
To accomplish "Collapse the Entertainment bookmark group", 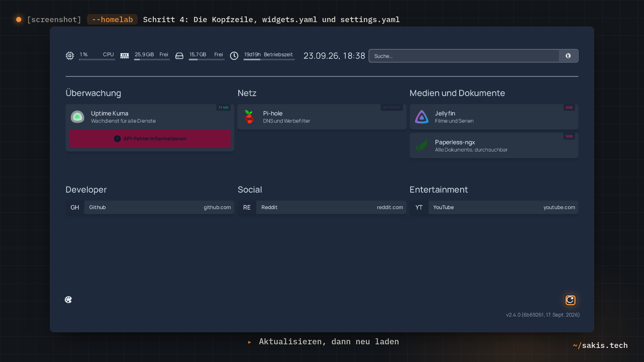I will 439,190.
